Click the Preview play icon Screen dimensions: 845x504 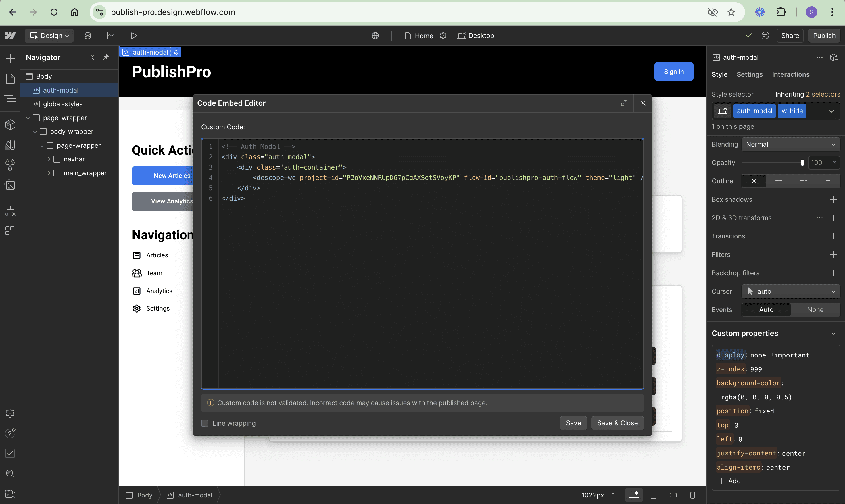pos(134,36)
